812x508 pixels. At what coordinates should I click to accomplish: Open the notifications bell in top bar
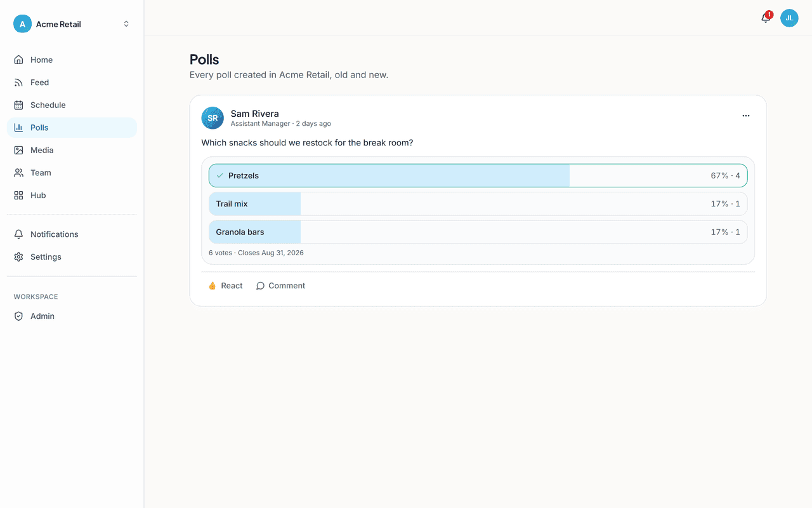click(766, 18)
